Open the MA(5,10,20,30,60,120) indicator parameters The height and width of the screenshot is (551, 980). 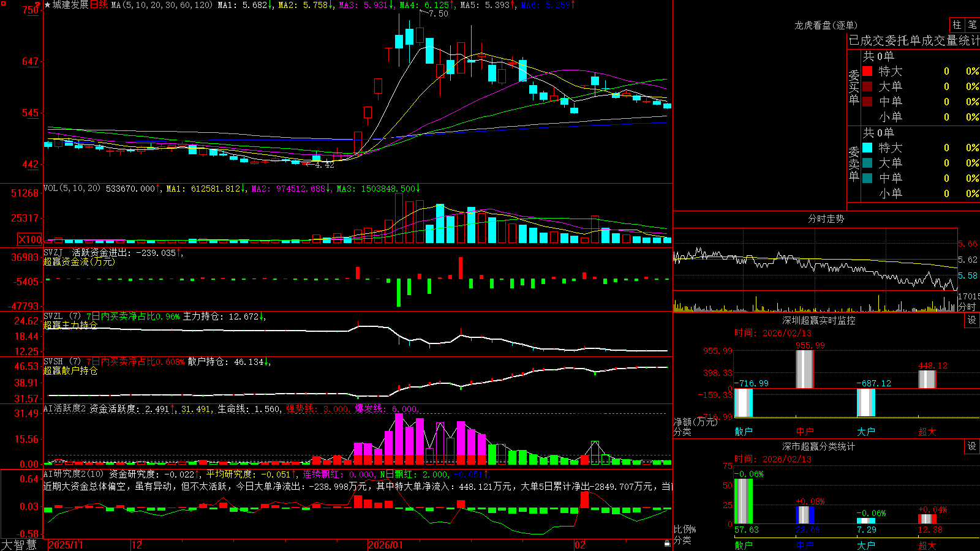tap(161, 5)
